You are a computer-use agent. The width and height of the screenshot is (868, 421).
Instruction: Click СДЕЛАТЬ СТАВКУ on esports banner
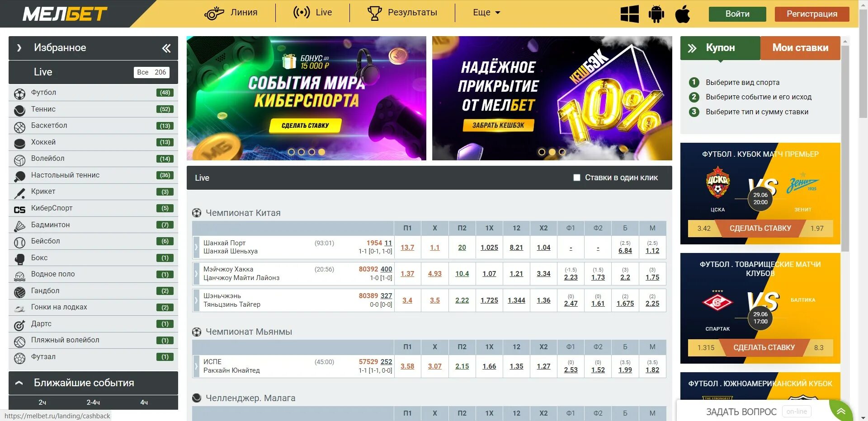tap(305, 126)
